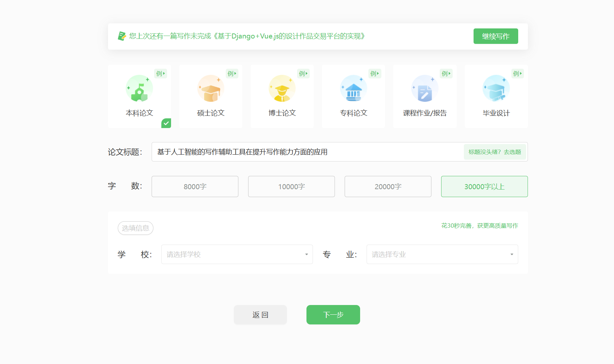Open 标题没头绪？去选题 topic suggestion link
This screenshot has width=614, height=364.
pyautogui.click(x=494, y=152)
